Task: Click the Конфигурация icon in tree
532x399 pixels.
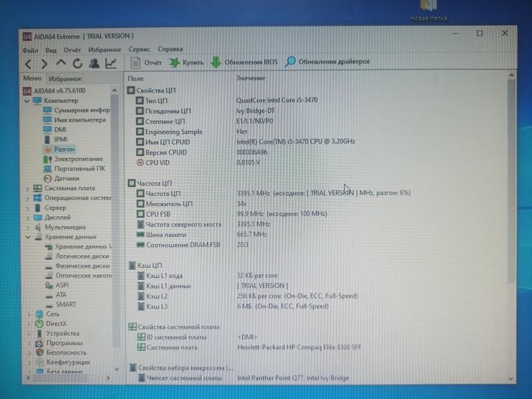Action: tap(40, 362)
